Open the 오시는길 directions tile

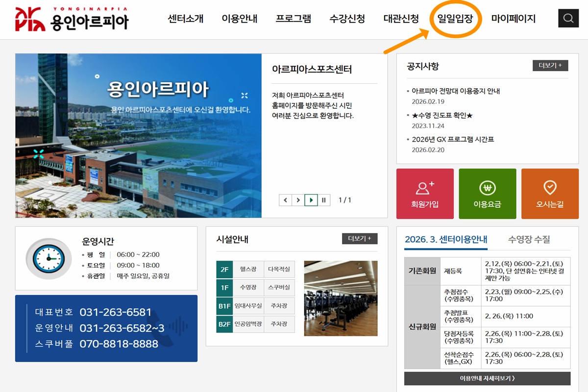(550, 194)
